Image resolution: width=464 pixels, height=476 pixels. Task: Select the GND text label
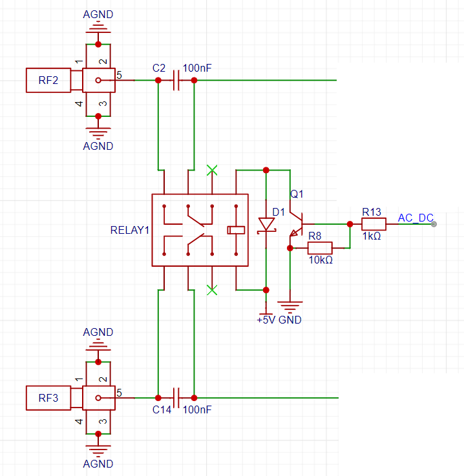(290, 320)
